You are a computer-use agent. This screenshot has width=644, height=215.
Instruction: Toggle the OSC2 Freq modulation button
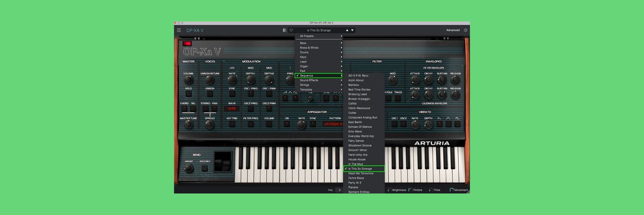251,109
